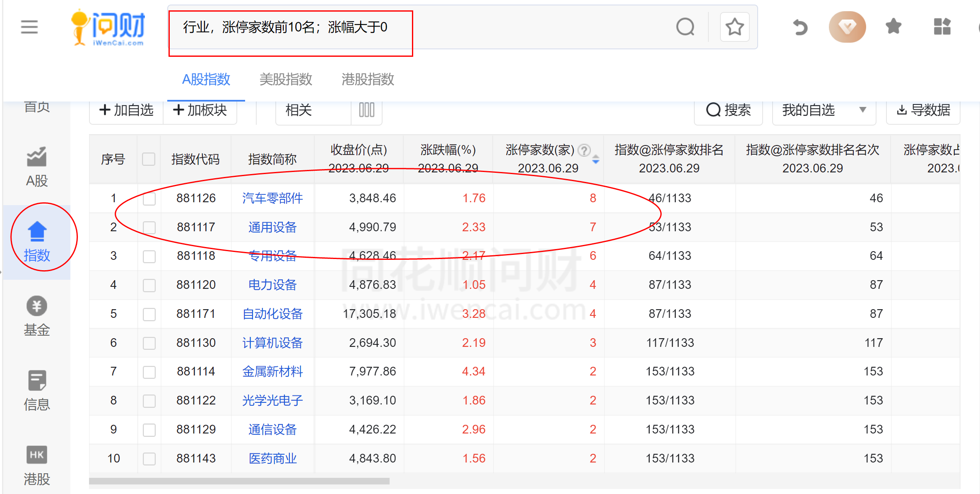This screenshot has height=494, width=980.
Task: Click the undo arrow in top bar
Action: click(799, 27)
